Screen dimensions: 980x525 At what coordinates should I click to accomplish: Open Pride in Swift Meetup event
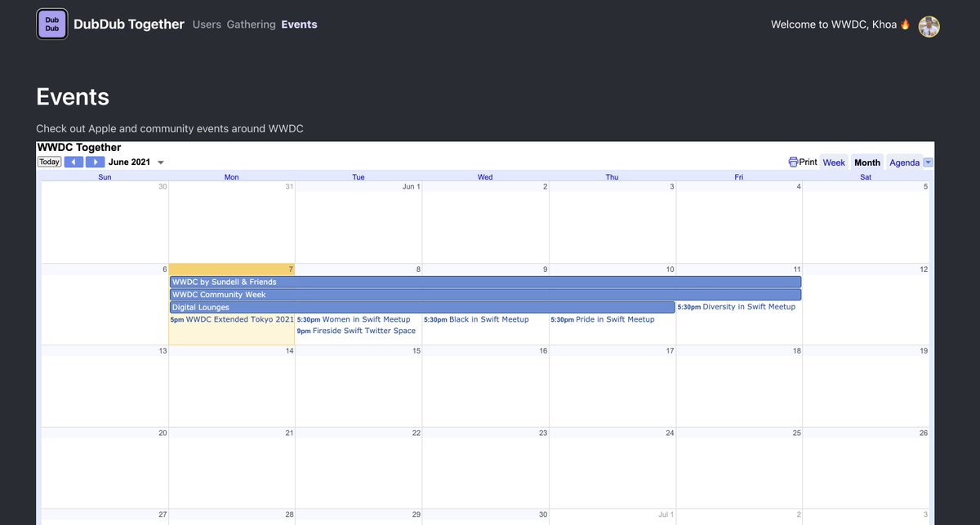point(603,319)
